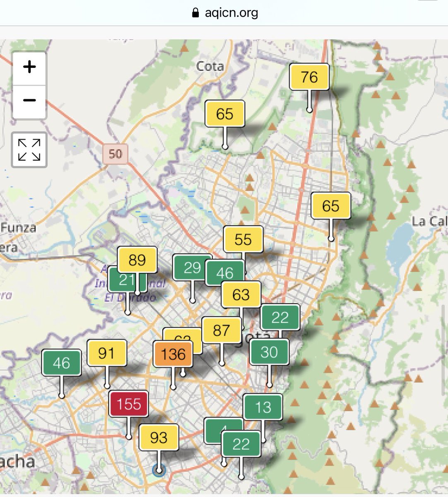
Task: Open the yellow 65 marker near La Calera
Action: point(331,206)
